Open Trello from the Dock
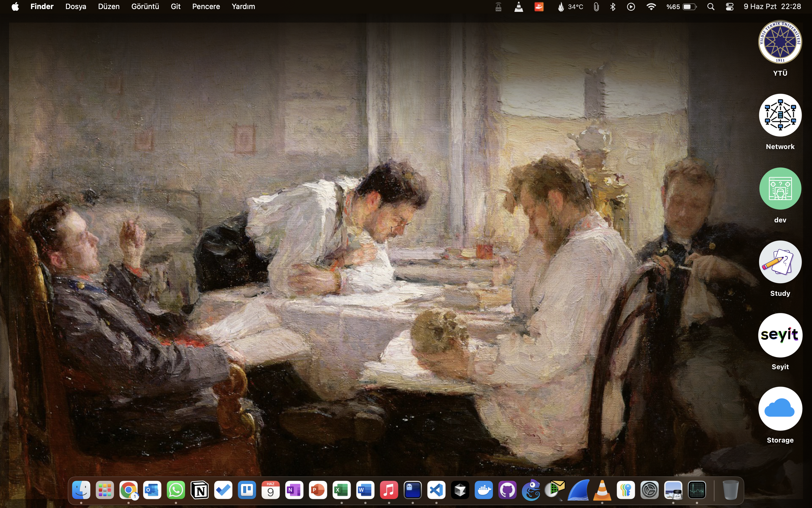Image resolution: width=812 pixels, height=508 pixels. point(247,490)
